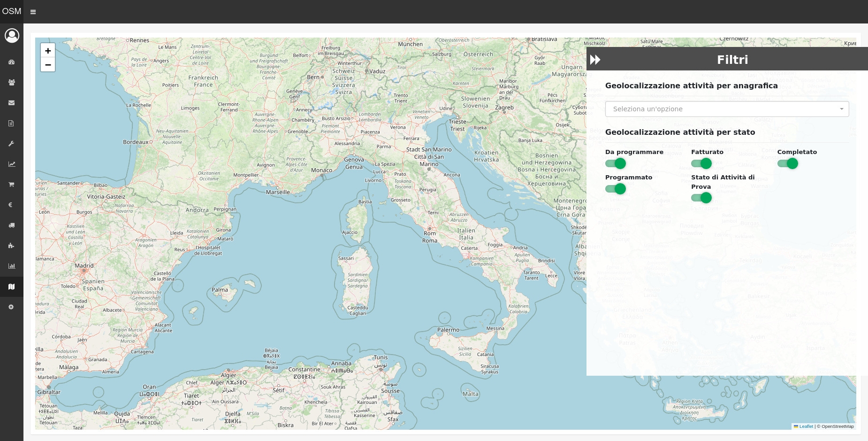
Task: Click the OSM logo in header
Action: pos(12,11)
